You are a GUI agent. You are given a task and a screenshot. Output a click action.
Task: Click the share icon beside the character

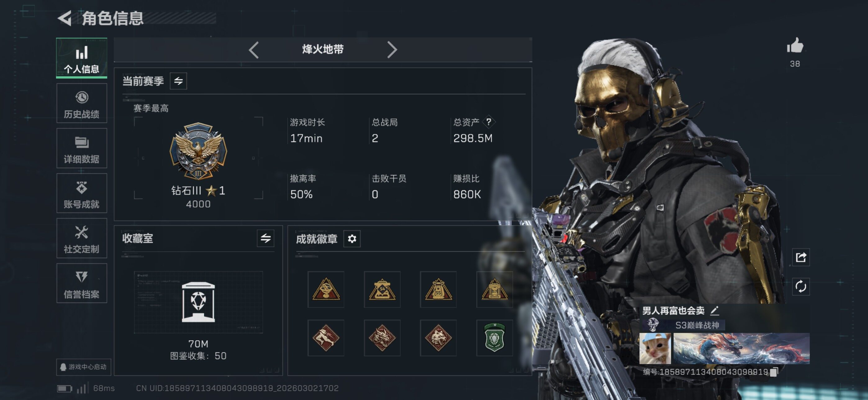801,258
